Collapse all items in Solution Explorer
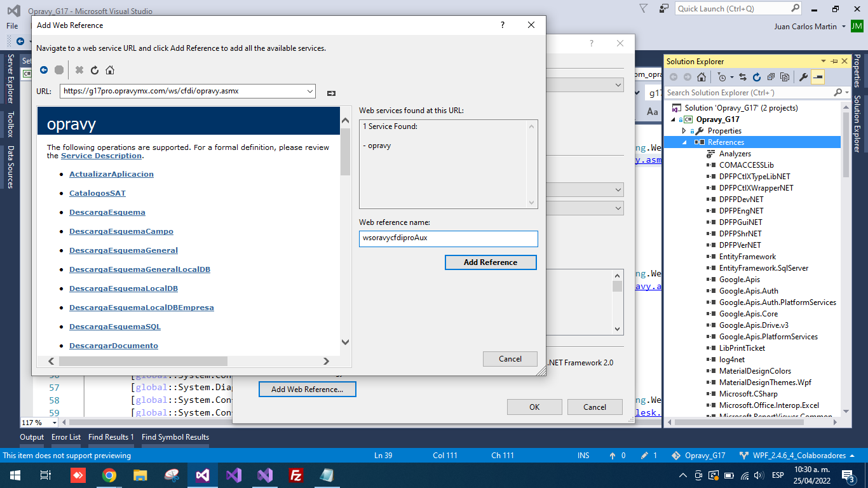Viewport: 868px width, 488px height. pyautogui.click(x=771, y=77)
